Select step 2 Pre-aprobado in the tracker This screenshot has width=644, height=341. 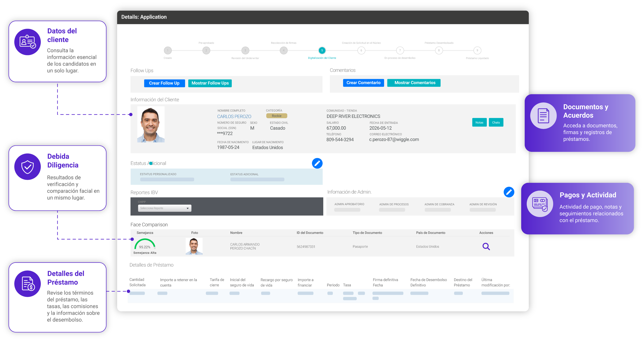point(206,50)
